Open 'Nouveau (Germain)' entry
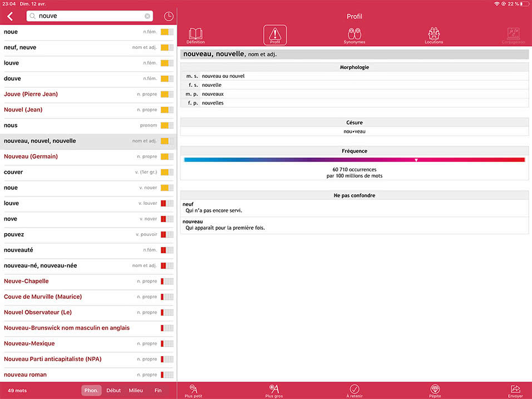The image size is (532, 399). pyautogui.click(x=88, y=157)
